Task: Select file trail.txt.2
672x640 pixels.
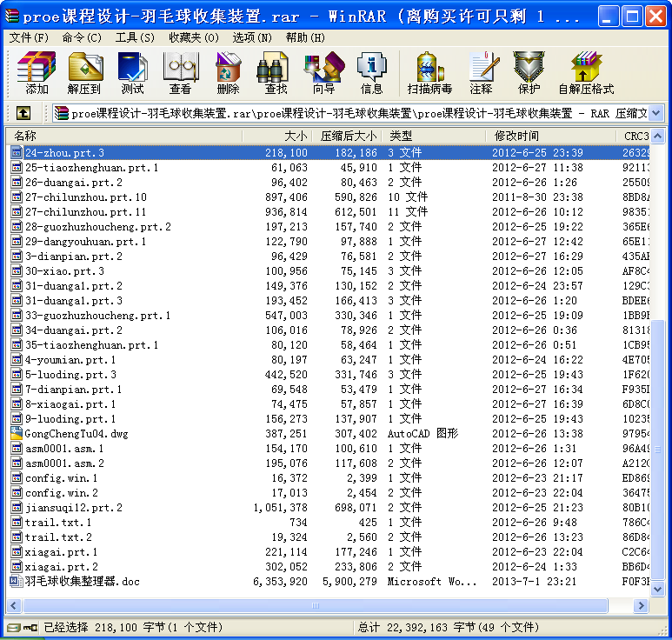Action: tap(58, 537)
